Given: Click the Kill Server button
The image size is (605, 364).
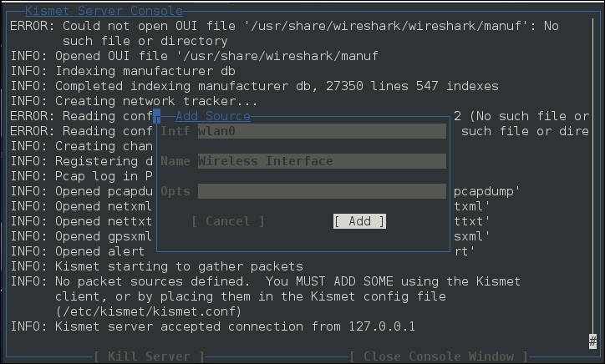Looking at the screenshot, I should [x=149, y=356].
